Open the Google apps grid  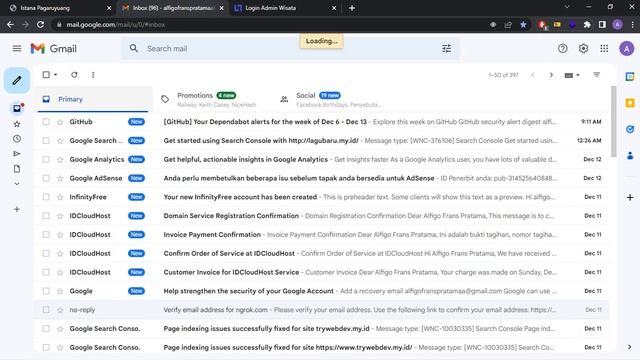(x=604, y=49)
